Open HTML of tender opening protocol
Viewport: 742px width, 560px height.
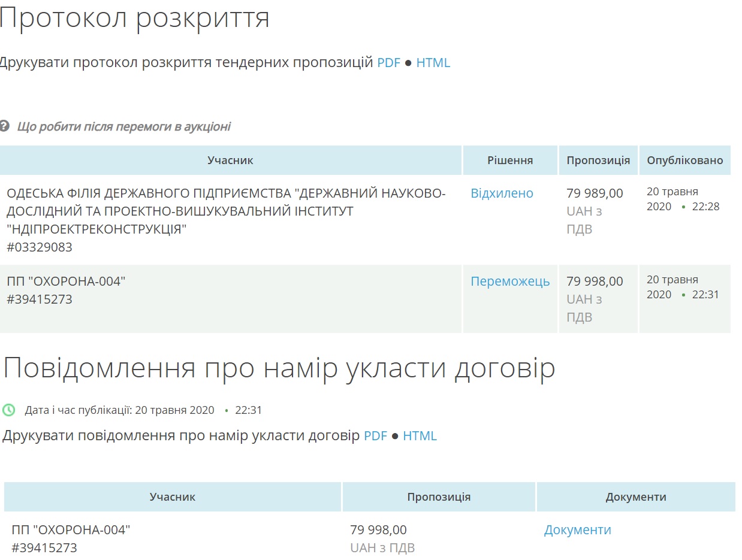pyautogui.click(x=433, y=63)
